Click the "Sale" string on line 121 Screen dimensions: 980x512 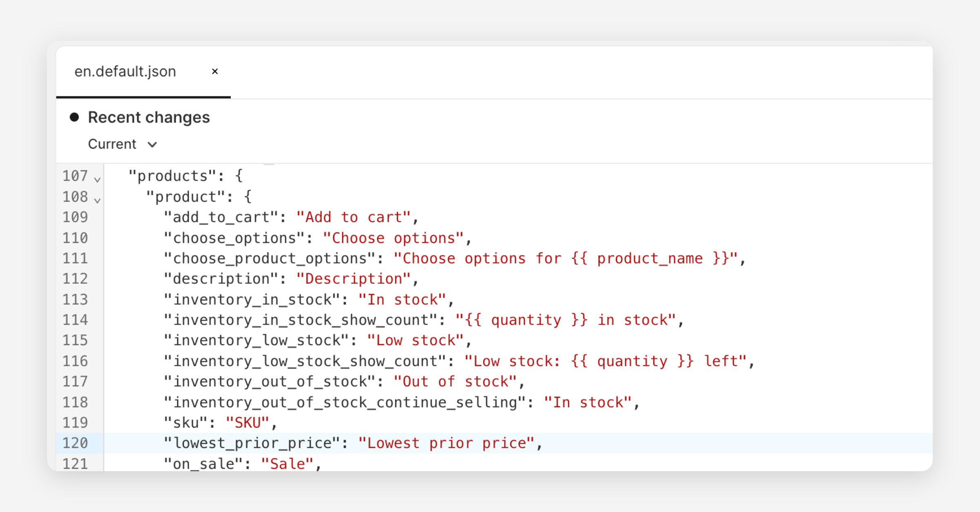click(x=287, y=464)
